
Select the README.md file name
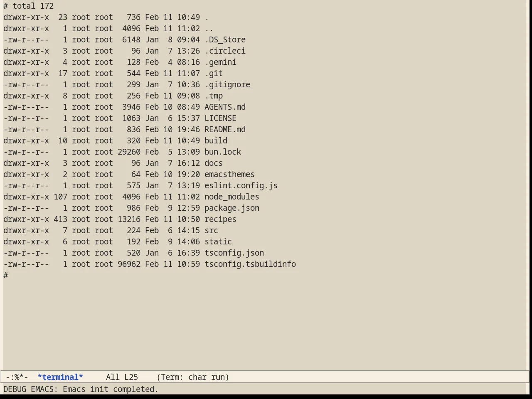point(225,129)
